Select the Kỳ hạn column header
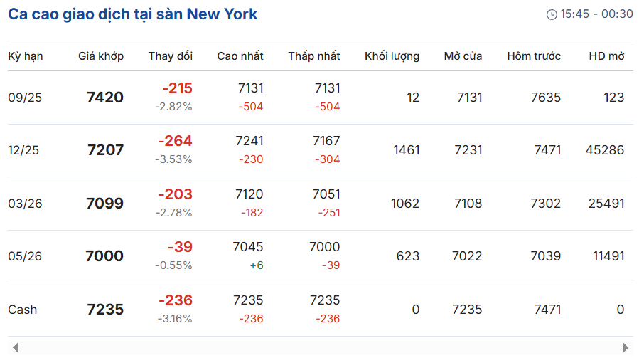 point(26,56)
